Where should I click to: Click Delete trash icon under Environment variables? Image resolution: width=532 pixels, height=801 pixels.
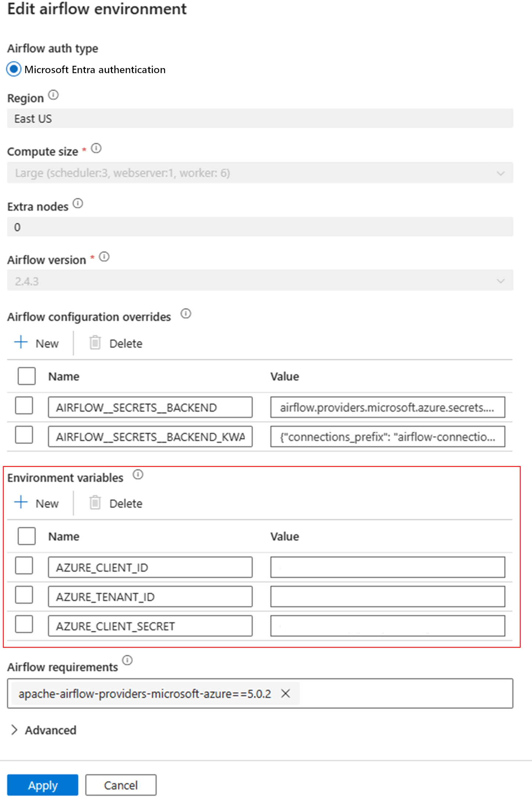pos(96,502)
